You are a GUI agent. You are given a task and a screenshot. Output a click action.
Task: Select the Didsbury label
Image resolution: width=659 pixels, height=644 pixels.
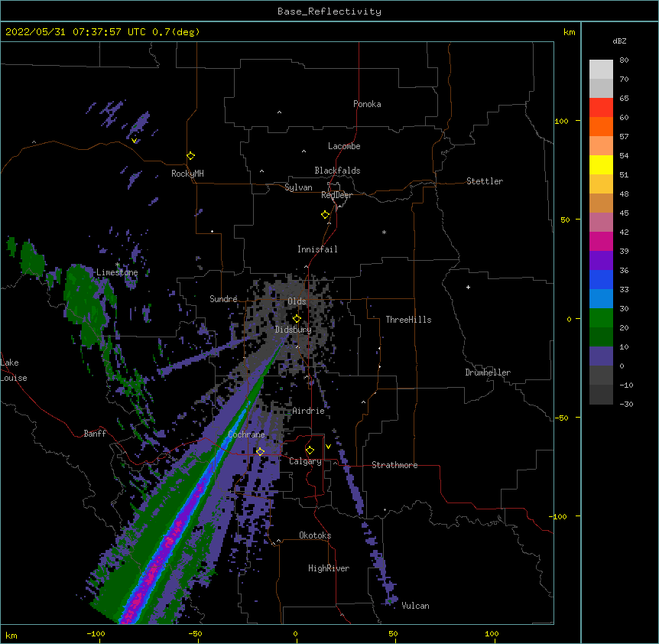[x=293, y=330]
